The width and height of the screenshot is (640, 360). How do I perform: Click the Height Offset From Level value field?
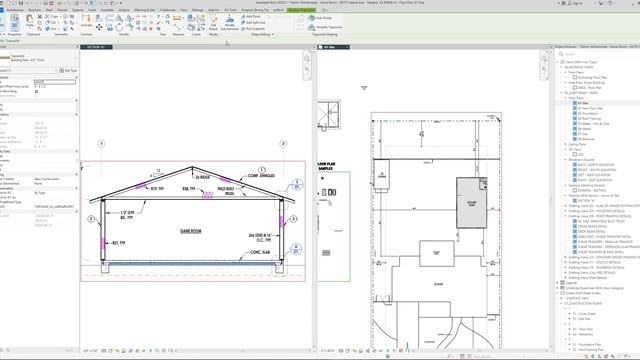point(55,87)
